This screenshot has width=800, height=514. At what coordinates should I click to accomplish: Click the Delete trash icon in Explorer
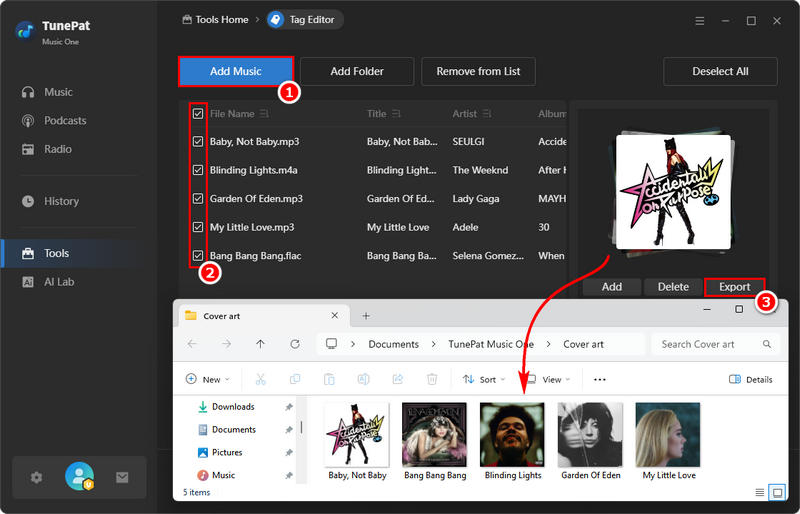432,379
